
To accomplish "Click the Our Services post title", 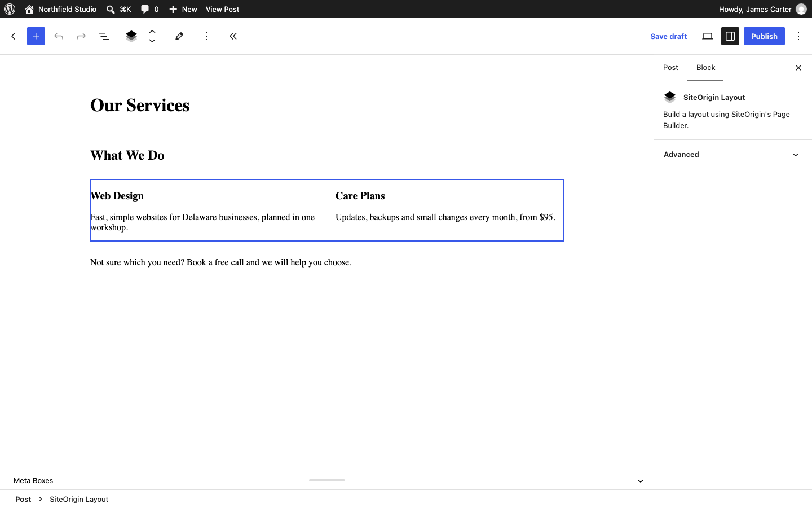I will pos(140,106).
